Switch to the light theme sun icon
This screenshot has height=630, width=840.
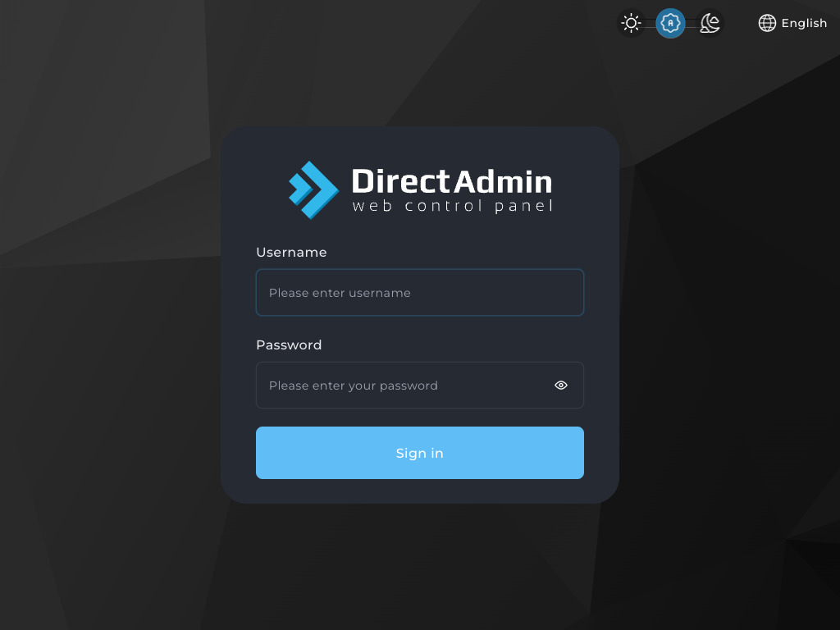[631, 23]
